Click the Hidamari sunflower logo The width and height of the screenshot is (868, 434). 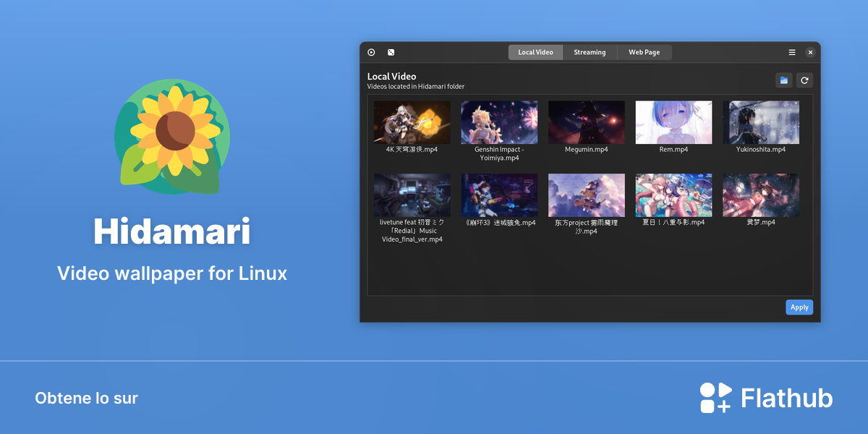(172, 137)
